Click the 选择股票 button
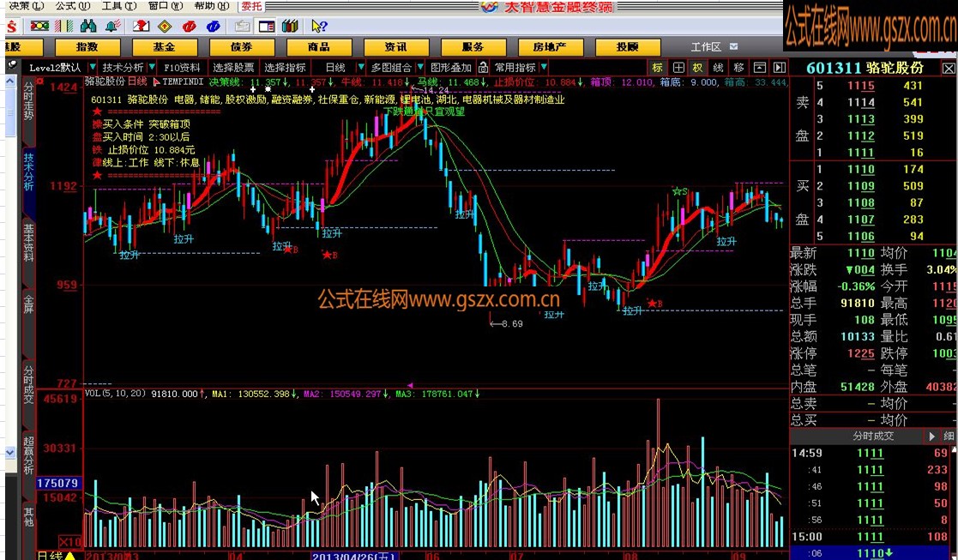 coord(233,67)
